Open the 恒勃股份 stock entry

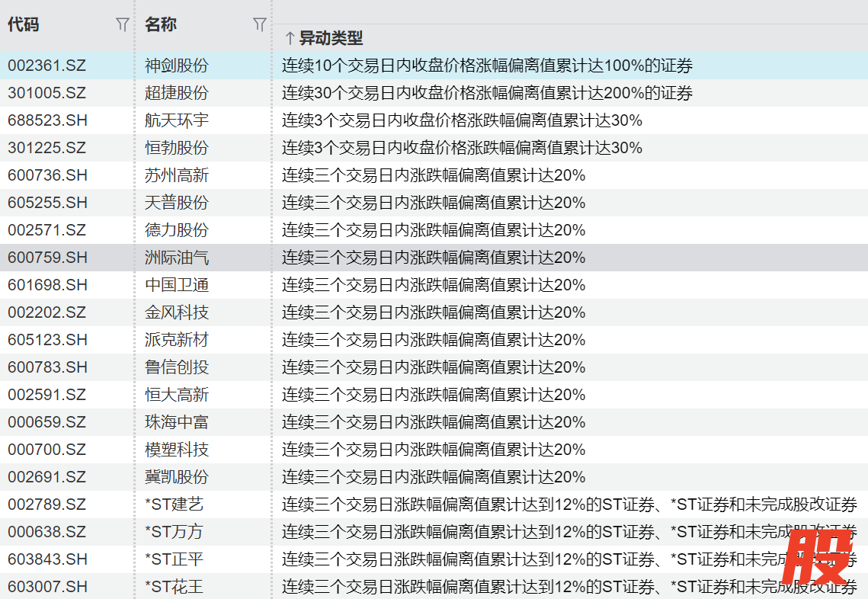[177, 148]
